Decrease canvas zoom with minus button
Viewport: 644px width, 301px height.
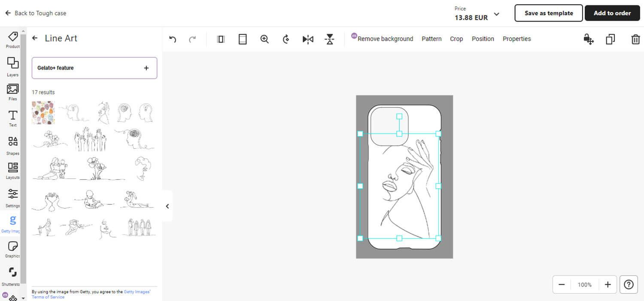562,284
